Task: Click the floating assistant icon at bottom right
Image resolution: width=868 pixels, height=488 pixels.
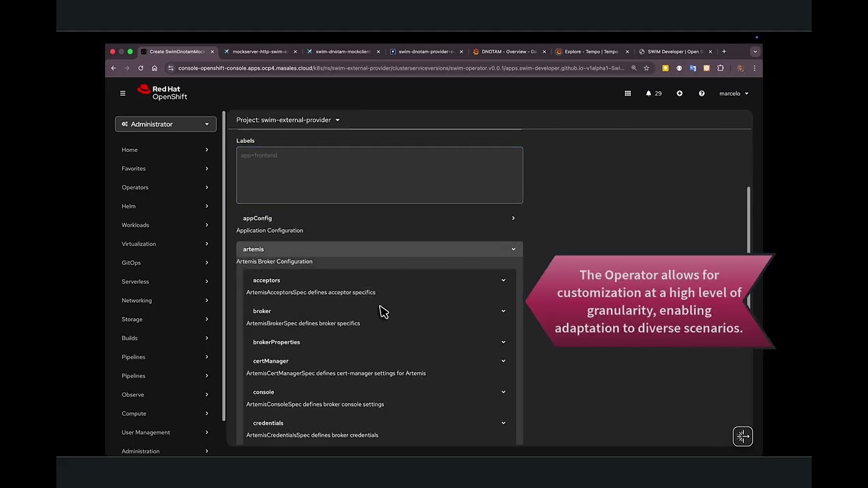Action: [743, 436]
